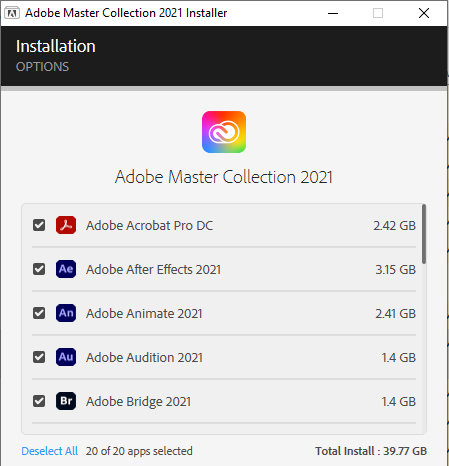Click the Animate An icon
This screenshot has height=466, width=449.
(66, 313)
